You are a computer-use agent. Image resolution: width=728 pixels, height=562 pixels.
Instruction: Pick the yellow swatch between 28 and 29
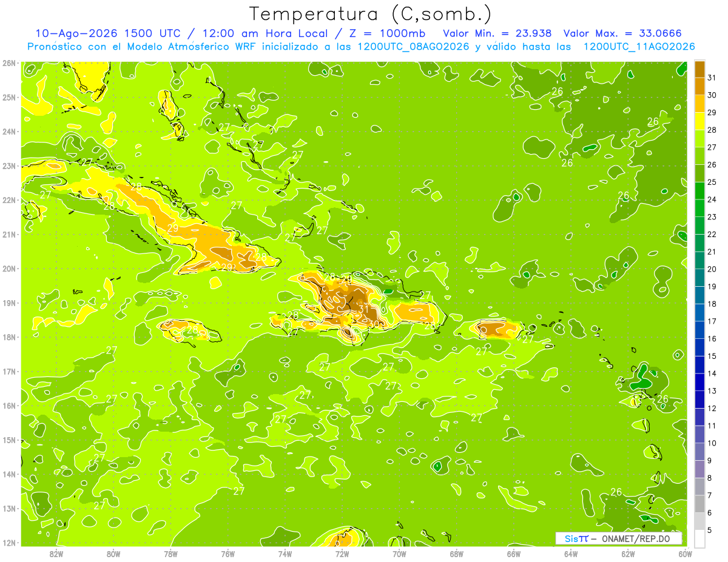699,121
